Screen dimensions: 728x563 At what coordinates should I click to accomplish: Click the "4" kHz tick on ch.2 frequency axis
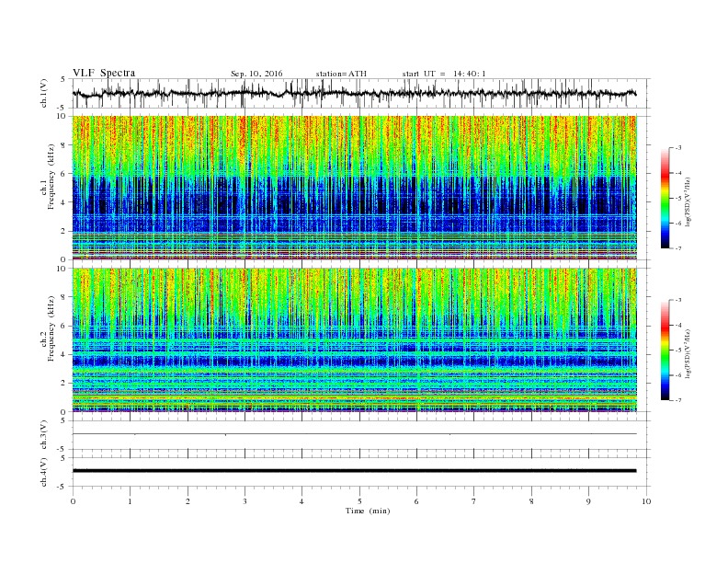pos(64,354)
